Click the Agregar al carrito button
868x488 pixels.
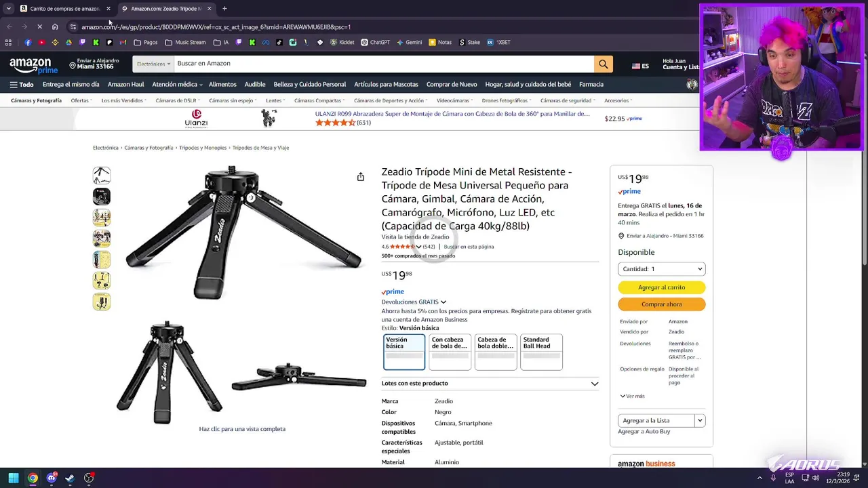[661, 287]
